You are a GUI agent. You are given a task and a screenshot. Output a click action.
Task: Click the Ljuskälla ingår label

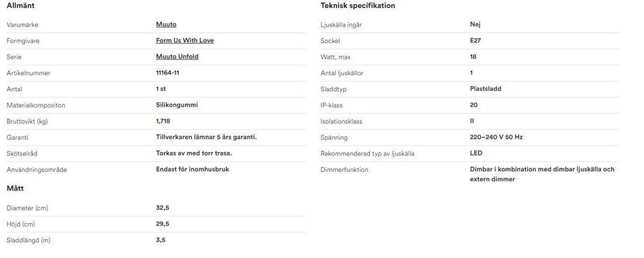click(x=341, y=24)
